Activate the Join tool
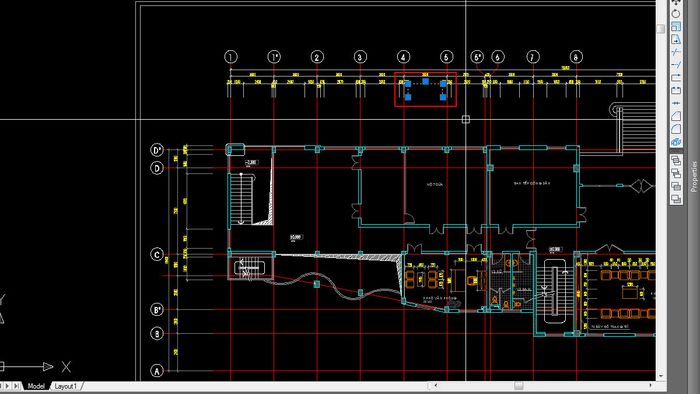Image resolution: width=700 pixels, height=394 pixels. click(x=676, y=103)
